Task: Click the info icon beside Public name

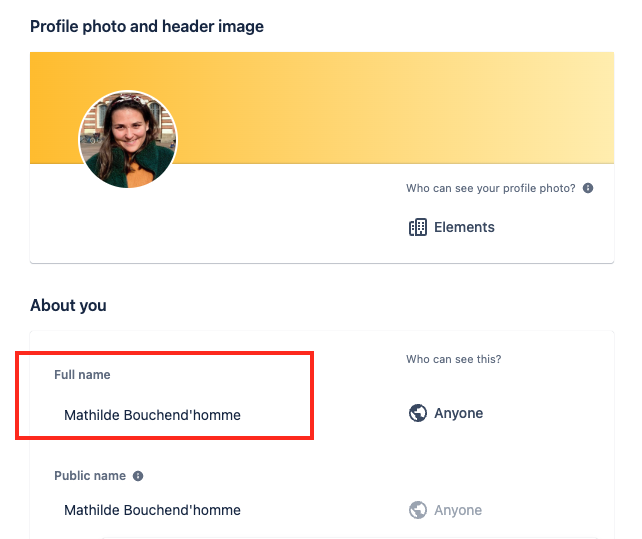Action: [138, 476]
